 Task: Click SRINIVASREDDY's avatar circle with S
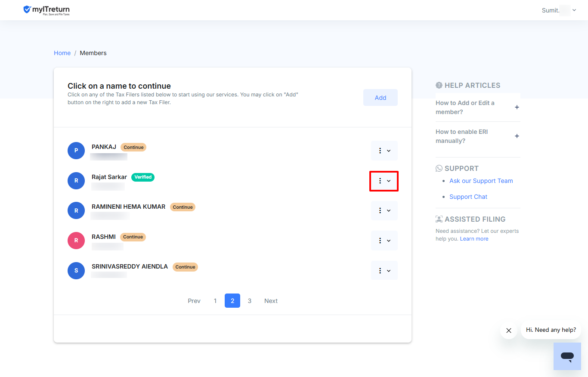[x=76, y=271]
